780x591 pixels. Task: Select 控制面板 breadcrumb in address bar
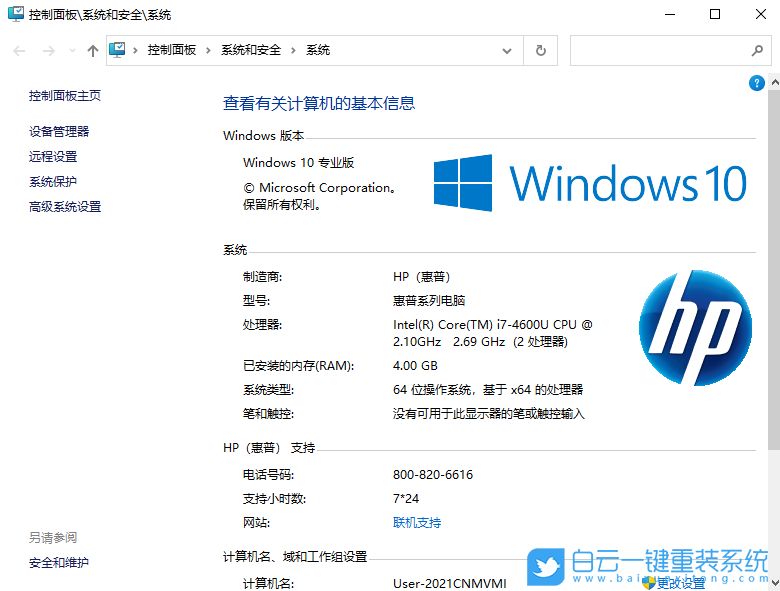(172, 50)
